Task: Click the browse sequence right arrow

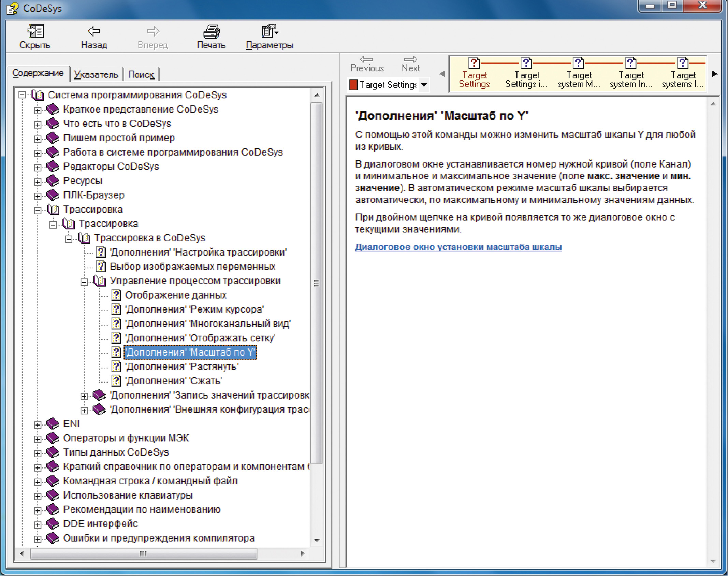Action: (715, 74)
